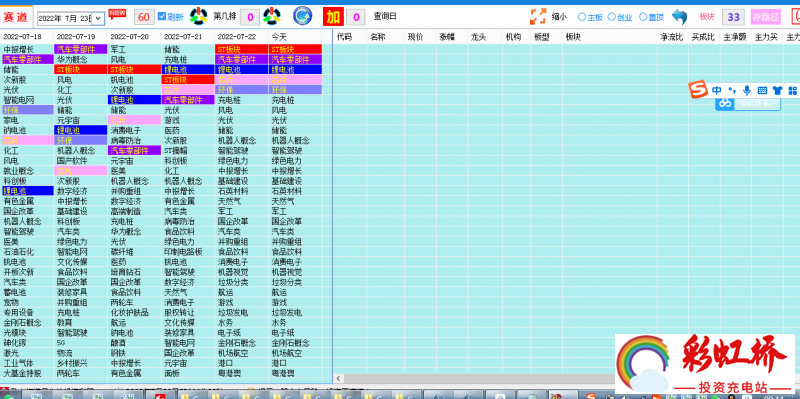This screenshot has width=800, height=399.
Task: Sort by the 净流比 column header
Action: [671, 37]
